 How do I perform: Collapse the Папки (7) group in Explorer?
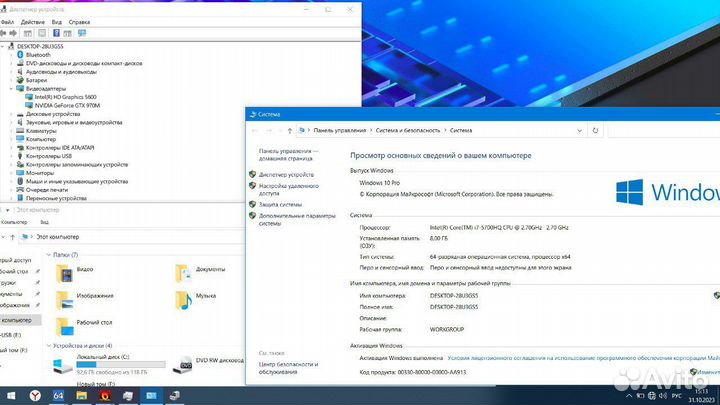point(49,255)
